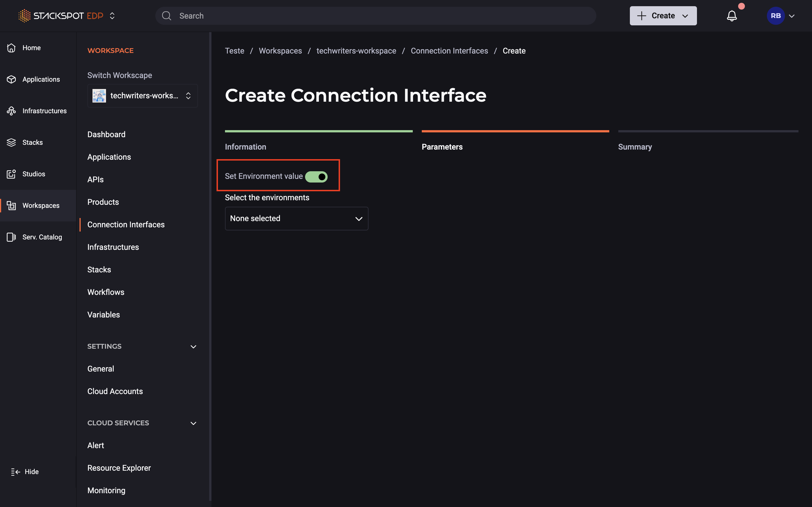The height and width of the screenshot is (507, 812).
Task: Navigate to techwriters-workspace via breadcrumb
Action: (x=356, y=51)
